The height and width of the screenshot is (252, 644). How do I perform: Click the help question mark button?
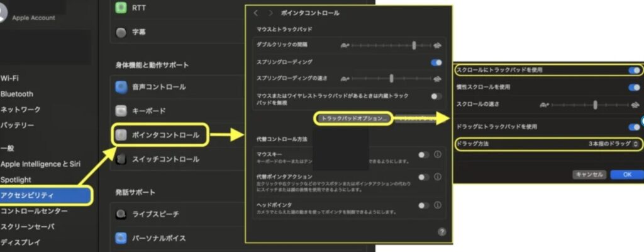[441, 232]
